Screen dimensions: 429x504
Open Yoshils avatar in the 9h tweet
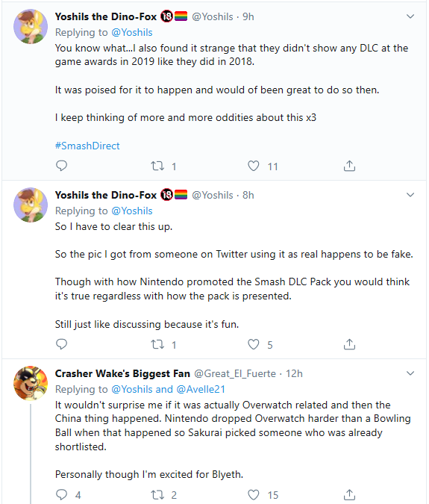click(x=31, y=26)
